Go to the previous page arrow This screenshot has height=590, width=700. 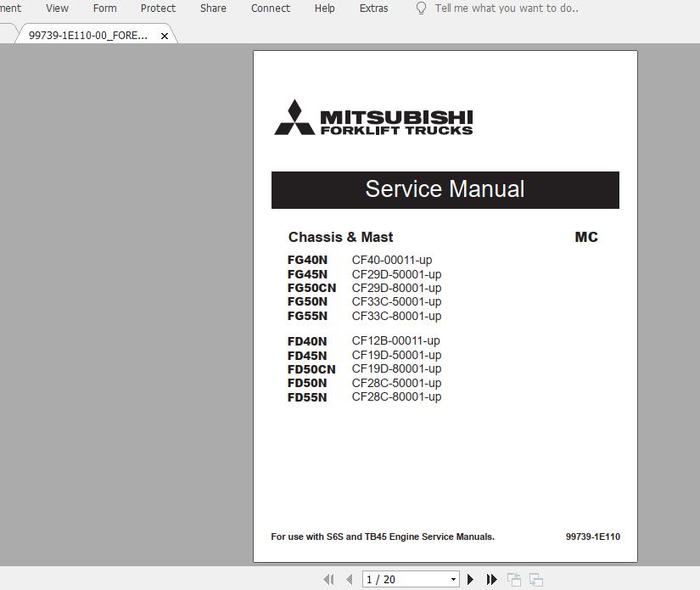349,579
